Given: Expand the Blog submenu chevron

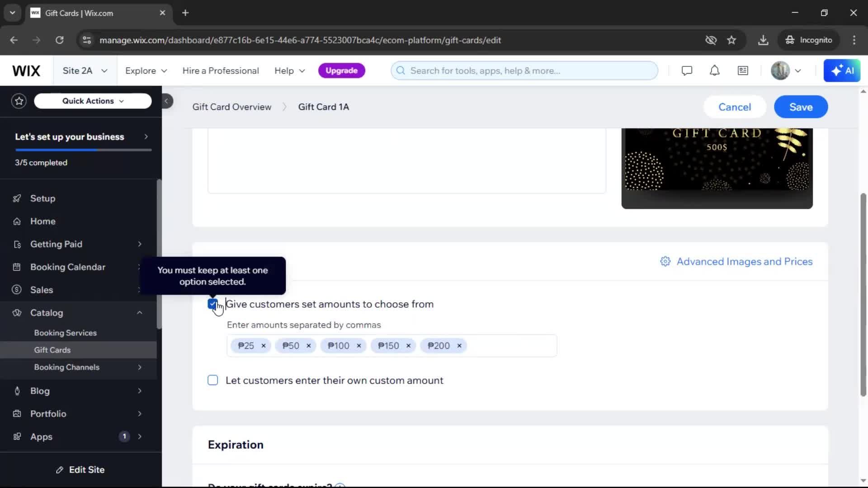Looking at the screenshot, I should point(140,391).
